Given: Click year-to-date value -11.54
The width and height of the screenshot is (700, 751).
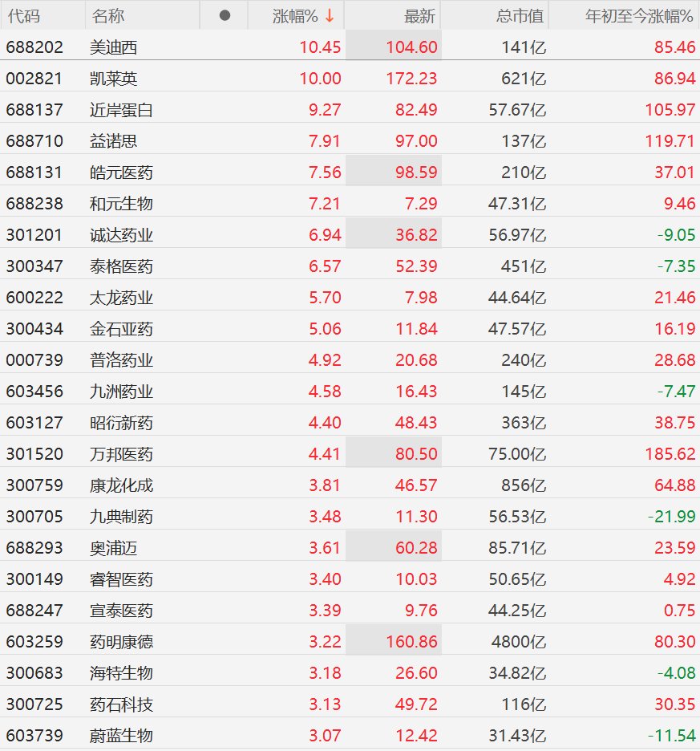Looking at the screenshot, I should pyautogui.click(x=671, y=735).
